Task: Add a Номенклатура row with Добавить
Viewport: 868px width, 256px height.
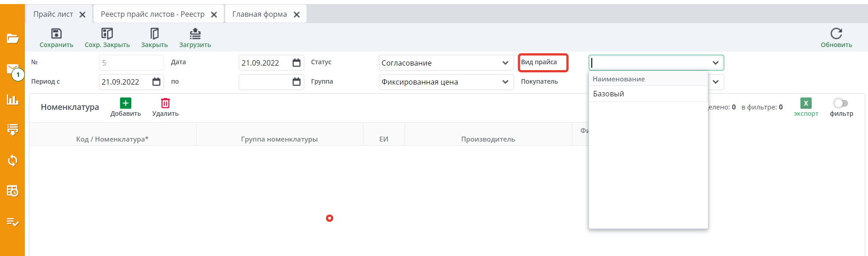Action: click(126, 104)
